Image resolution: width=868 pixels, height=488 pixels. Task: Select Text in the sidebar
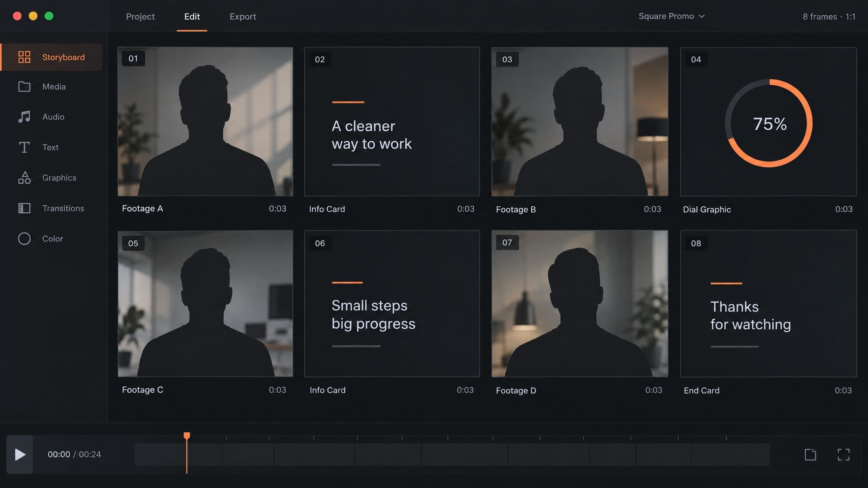pyautogui.click(x=50, y=147)
